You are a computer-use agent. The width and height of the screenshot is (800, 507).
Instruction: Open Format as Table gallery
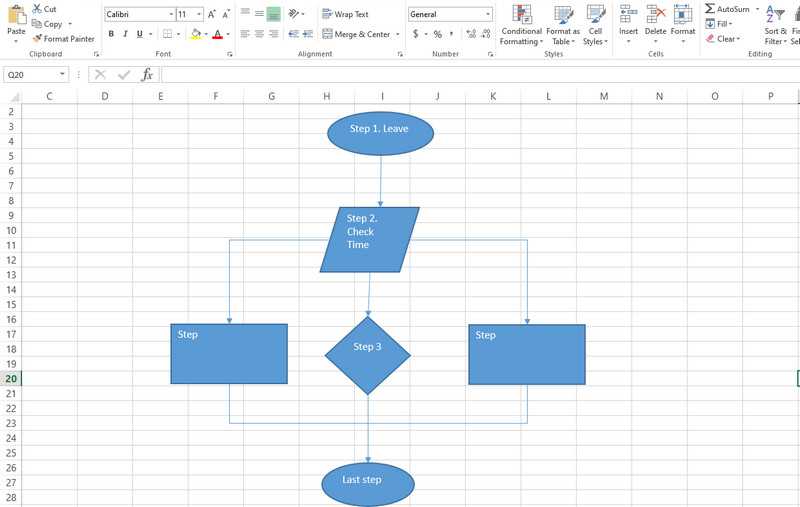(563, 26)
